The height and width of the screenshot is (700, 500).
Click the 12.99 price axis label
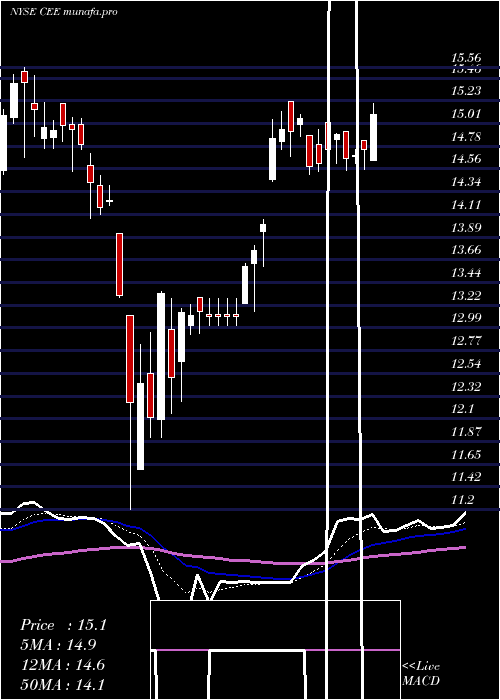coord(466,318)
